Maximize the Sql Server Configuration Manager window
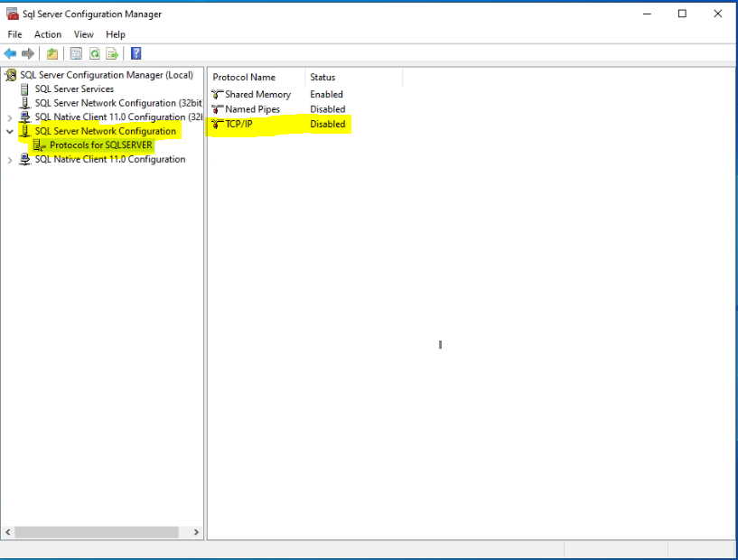Screen dimensions: 738x560 coord(682,14)
